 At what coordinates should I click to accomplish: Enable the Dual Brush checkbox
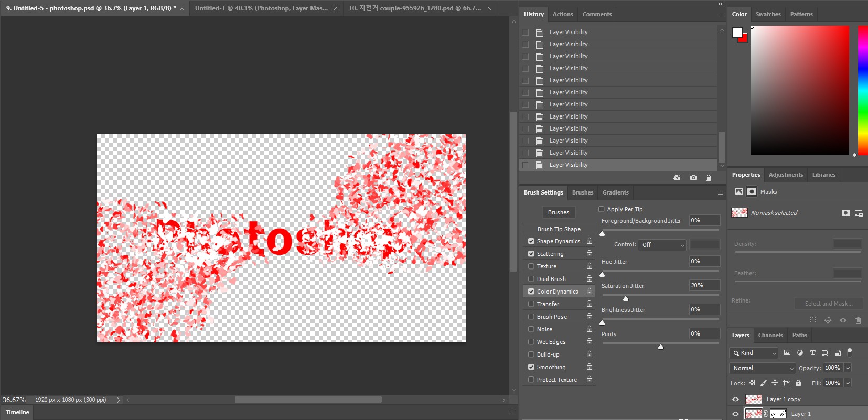pos(531,279)
